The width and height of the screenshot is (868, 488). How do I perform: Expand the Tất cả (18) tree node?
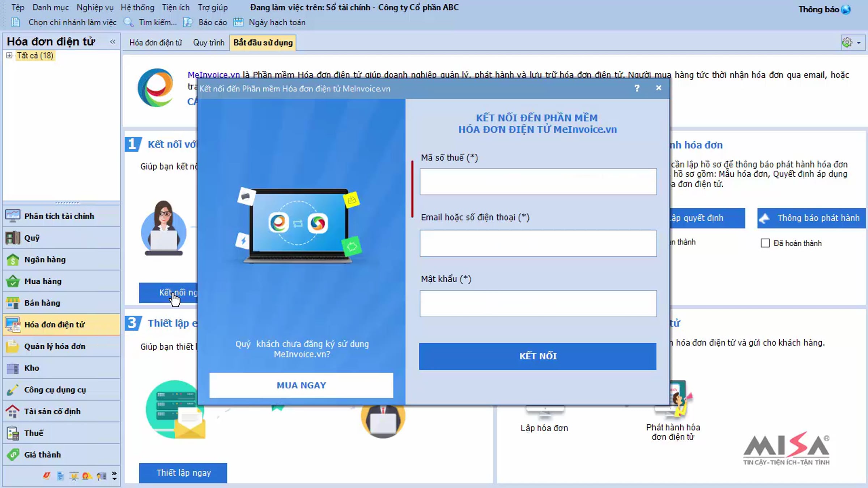pyautogui.click(x=9, y=55)
